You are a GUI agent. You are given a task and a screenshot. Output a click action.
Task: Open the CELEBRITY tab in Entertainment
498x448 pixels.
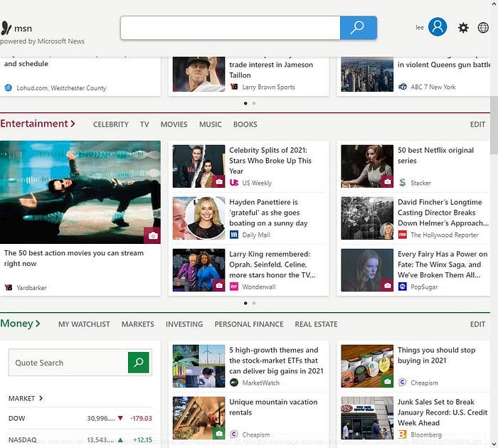click(x=110, y=124)
